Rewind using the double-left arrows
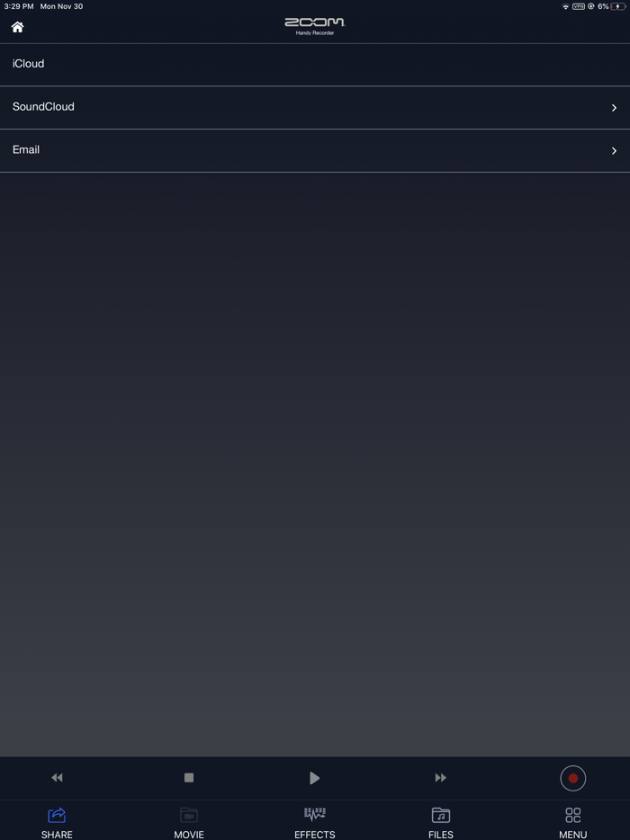The image size is (630, 840). [x=57, y=777]
